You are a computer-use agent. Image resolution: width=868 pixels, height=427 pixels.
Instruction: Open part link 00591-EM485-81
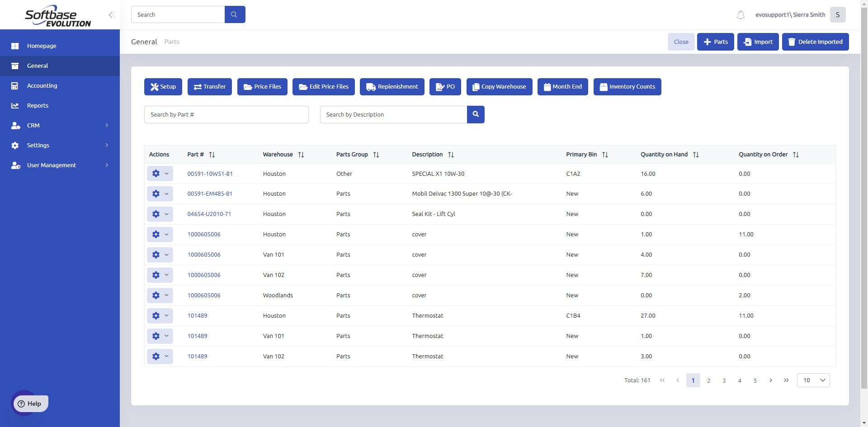210,194
